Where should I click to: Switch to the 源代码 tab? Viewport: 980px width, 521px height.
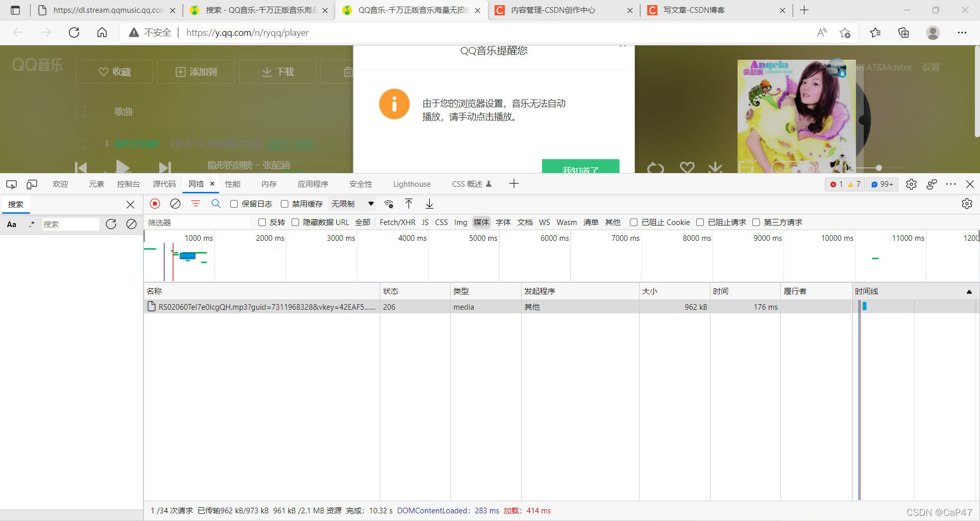pos(164,184)
